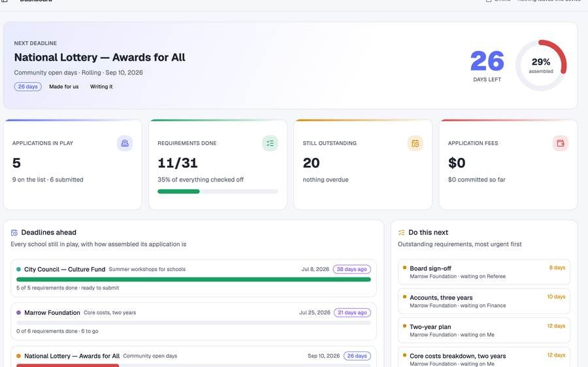Click '9 on the list · 6 submitted'
Image resolution: width=588 pixels, height=367 pixels.
point(48,180)
